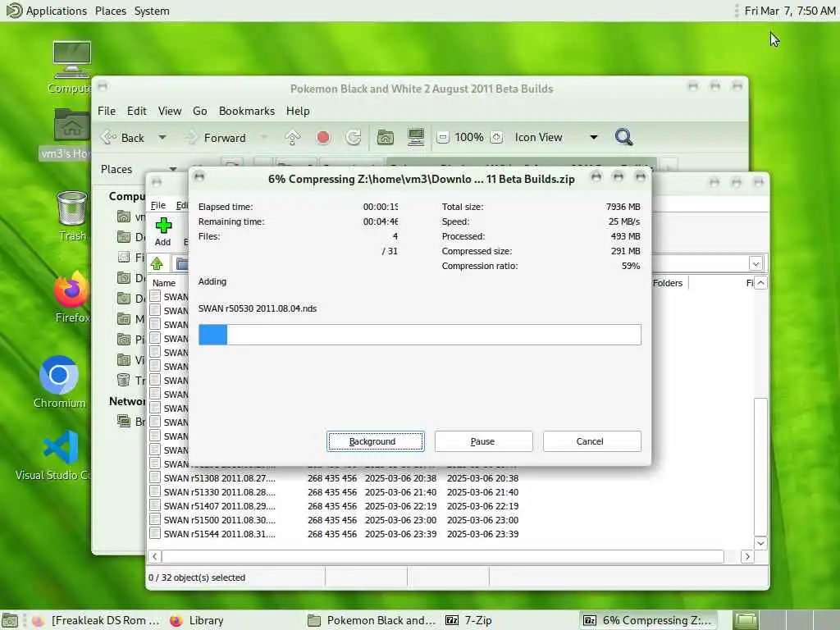The height and width of the screenshot is (630, 840).
Task: Go up one level in 7-Zip
Action: 157,263
